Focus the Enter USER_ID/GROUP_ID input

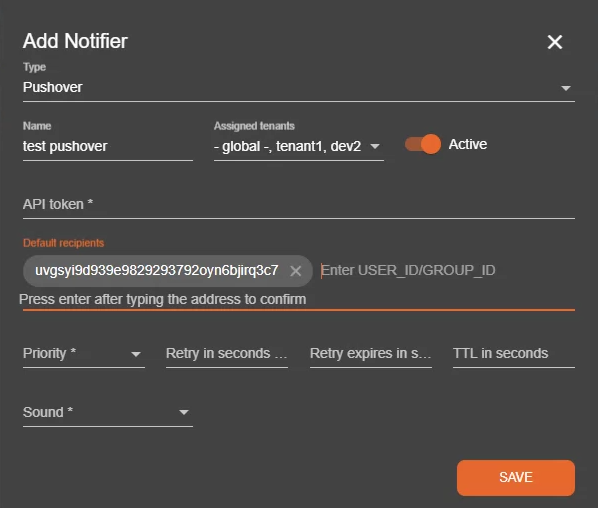[447, 270]
